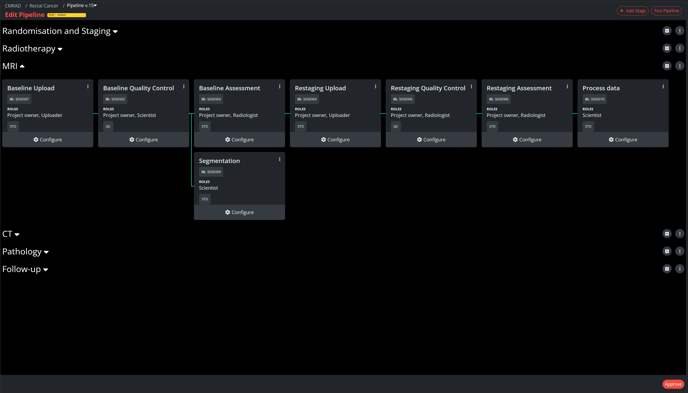Select the Segmentation card title
Viewport: 688px width, 393px height.
pyautogui.click(x=219, y=161)
